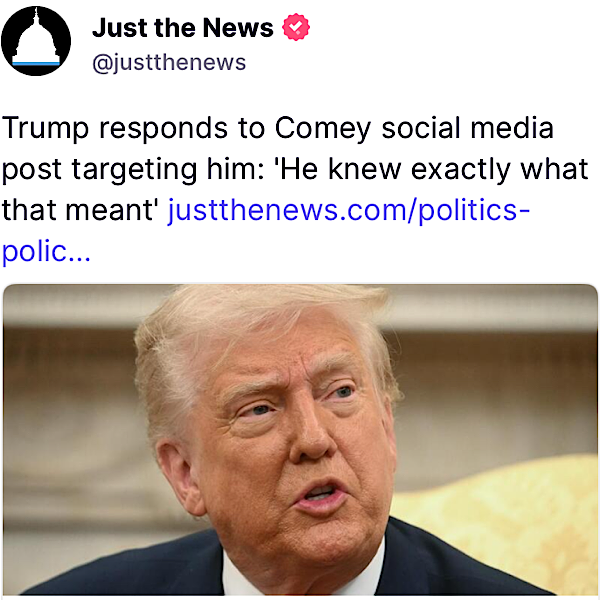Visit the @justthenews handle
This screenshot has height=600, width=600.
coord(169,63)
